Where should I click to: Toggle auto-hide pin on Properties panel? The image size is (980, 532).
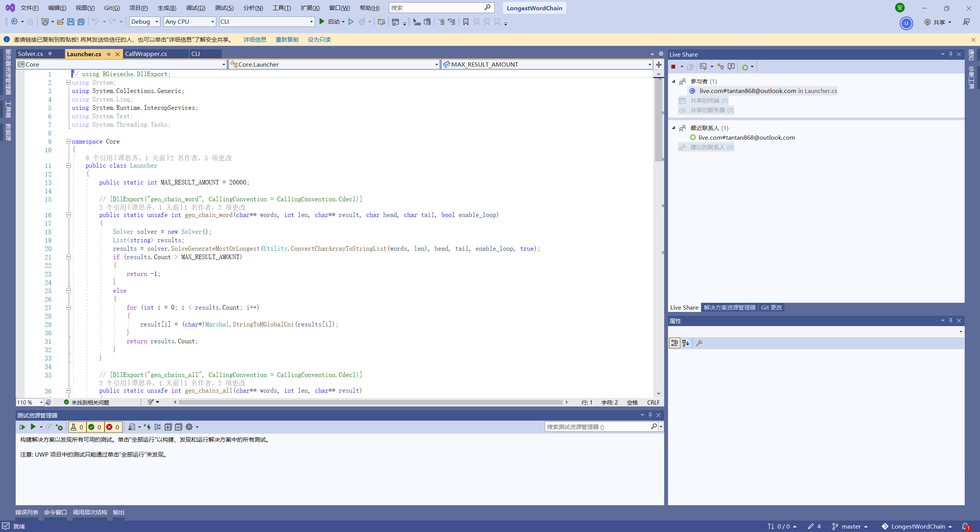(951, 321)
